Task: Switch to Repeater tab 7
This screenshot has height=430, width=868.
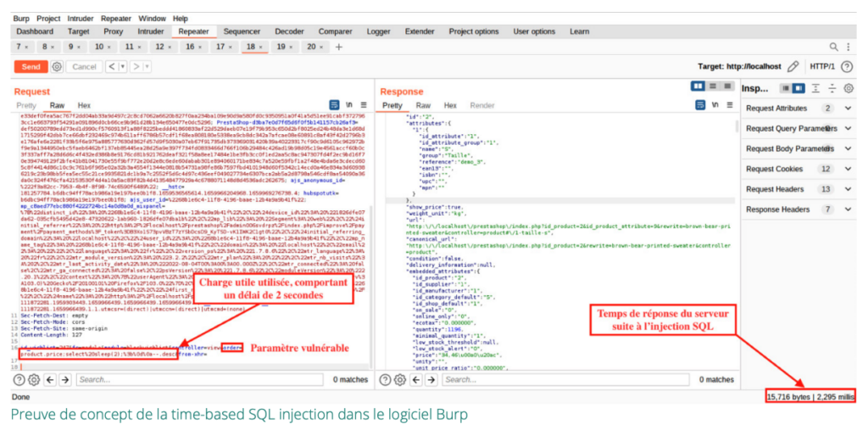Action: coord(19,47)
